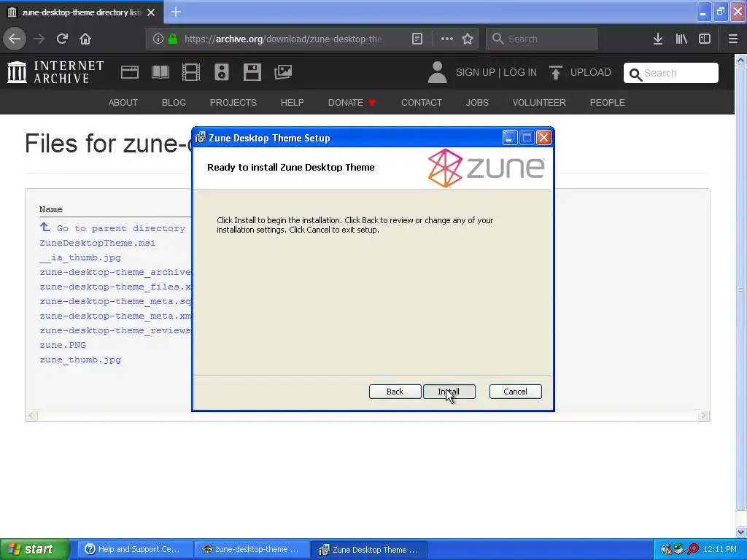Show Firefox sidebars icon

pyautogui.click(x=705, y=39)
